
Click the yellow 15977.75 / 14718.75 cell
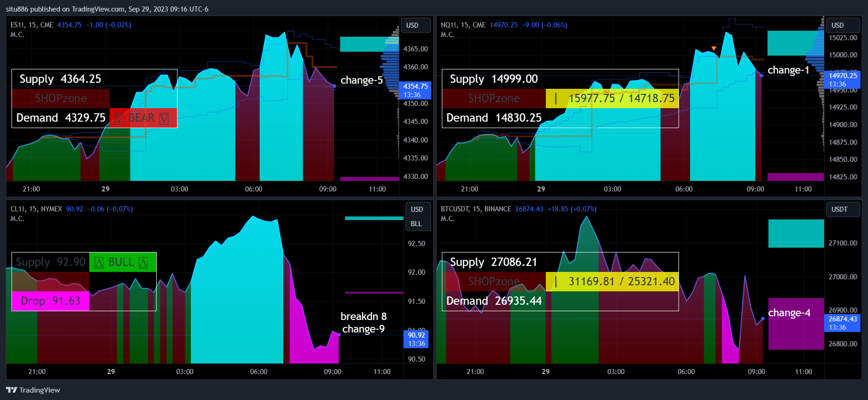coord(612,98)
